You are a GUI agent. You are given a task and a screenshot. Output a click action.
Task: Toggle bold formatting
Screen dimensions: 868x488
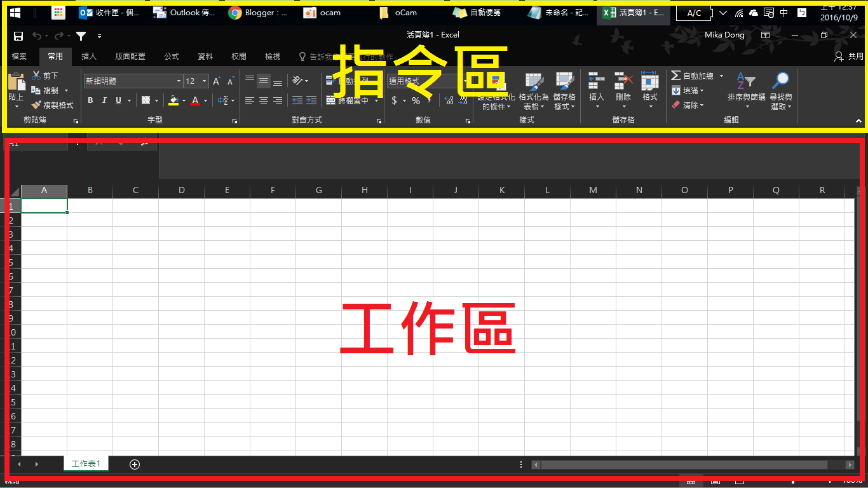click(90, 100)
